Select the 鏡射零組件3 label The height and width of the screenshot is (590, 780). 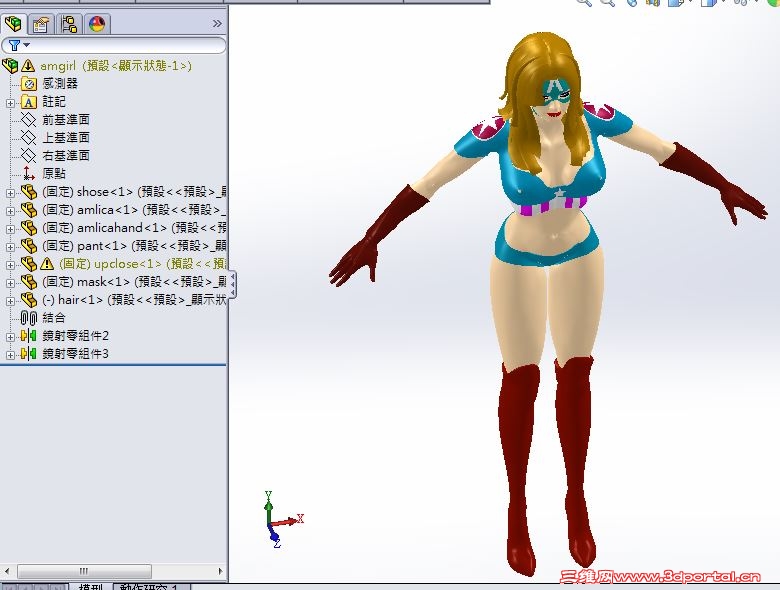pos(75,354)
